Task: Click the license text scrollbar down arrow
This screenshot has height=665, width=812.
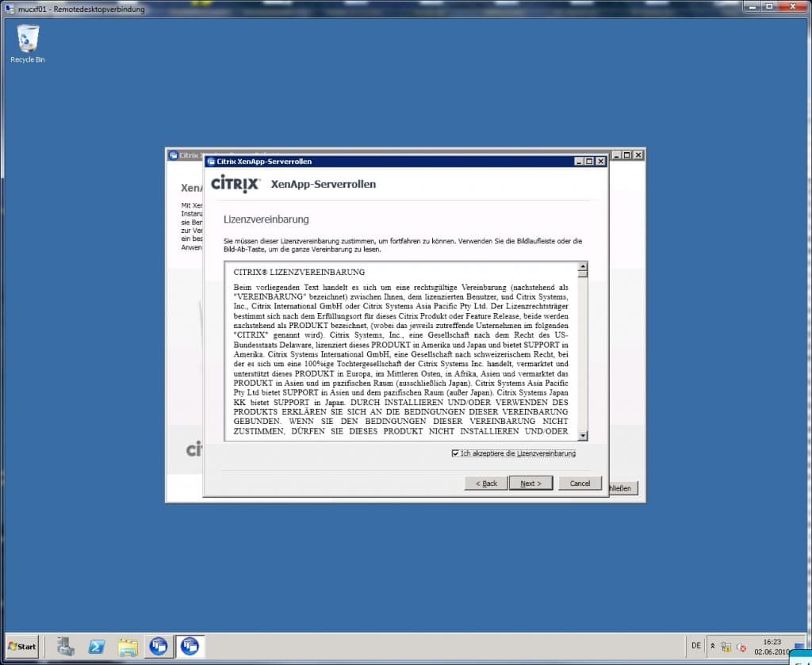Action: [583, 436]
